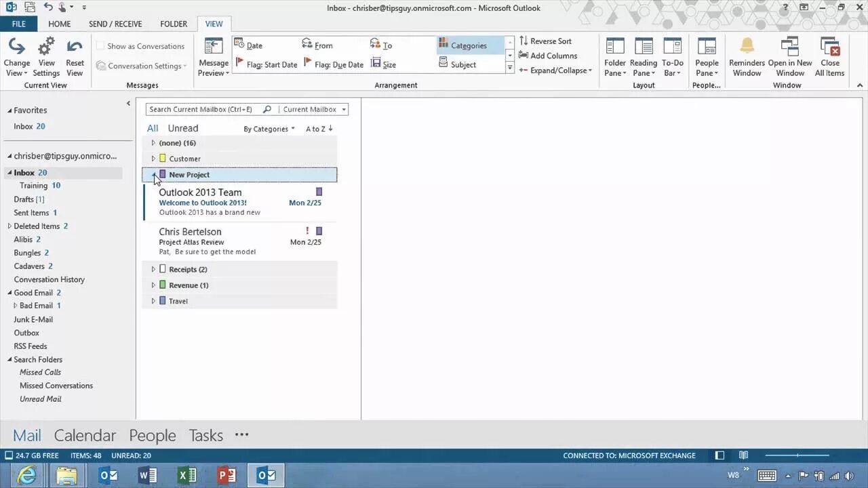Open the Folder Pane layout menu
868x488 pixels.
pos(615,58)
